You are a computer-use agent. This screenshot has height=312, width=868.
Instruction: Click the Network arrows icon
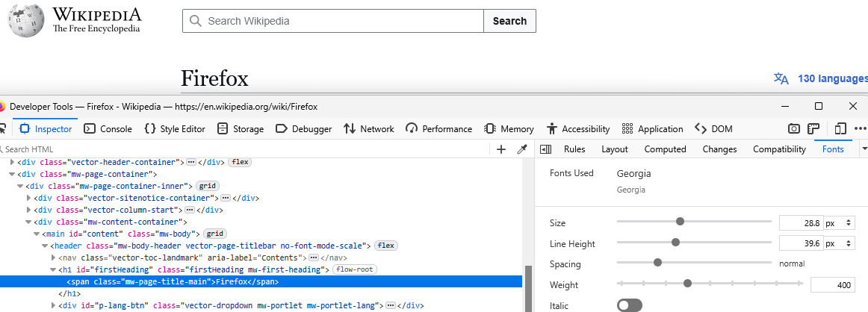tap(350, 129)
